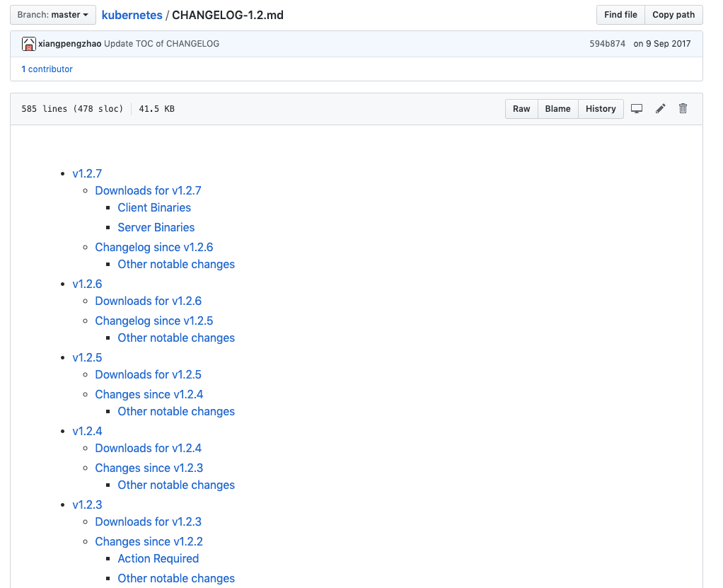The width and height of the screenshot is (723, 588).
Task: Open the xiangpengzhao author link
Action: pos(69,44)
